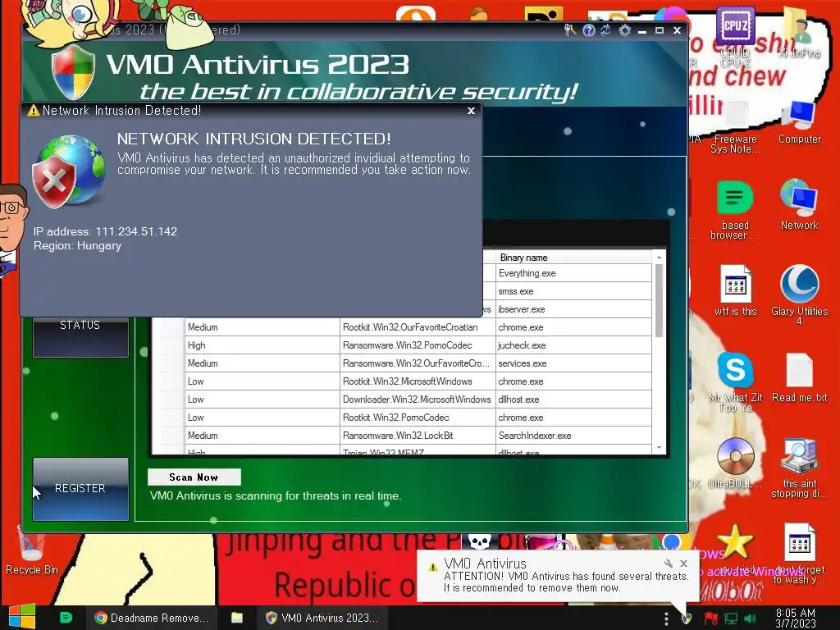Open the settings gear icon in title bar
The height and width of the screenshot is (630, 840).
pyautogui.click(x=624, y=30)
